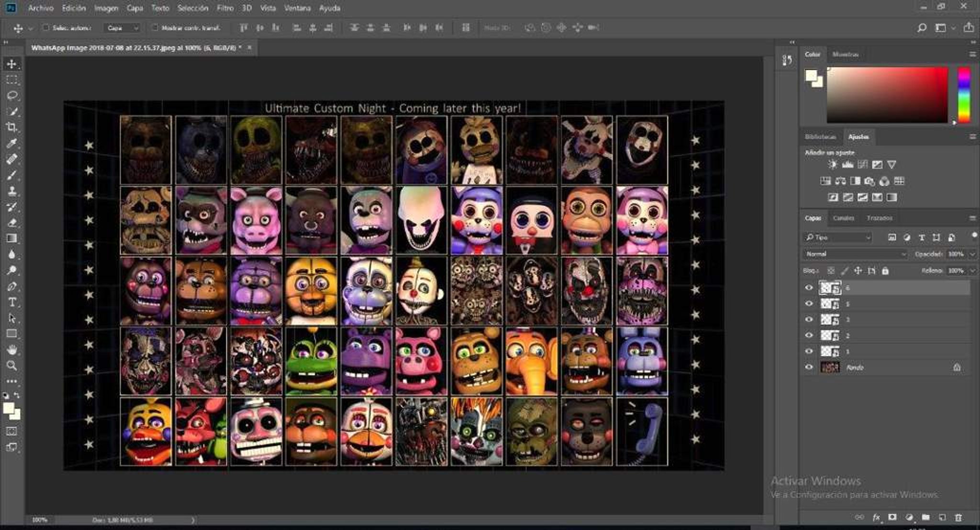Switch to the Bibliotecas tab
The height and width of the screenshot is (530, 980).
(820, 137)
